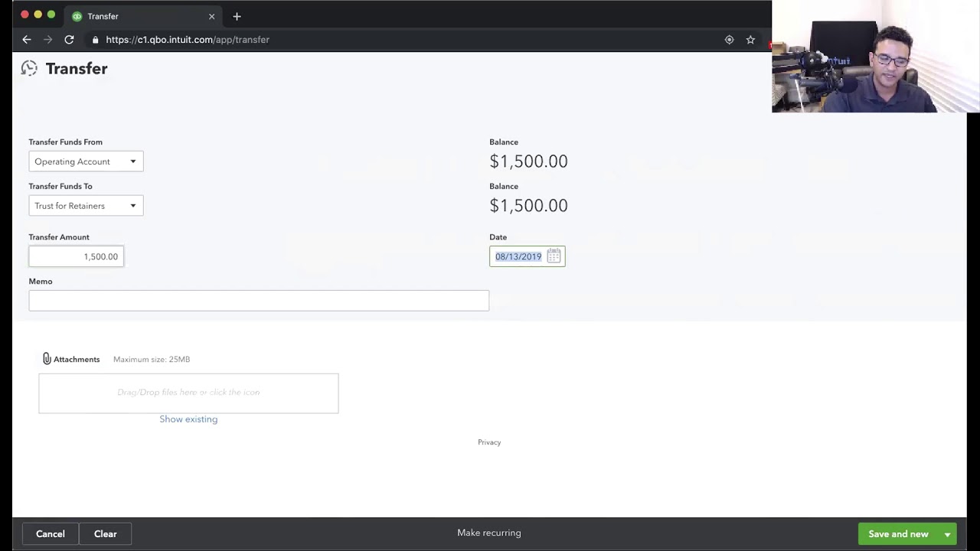Open a new browser tab

pyautogui.click(x=237, y=16)
